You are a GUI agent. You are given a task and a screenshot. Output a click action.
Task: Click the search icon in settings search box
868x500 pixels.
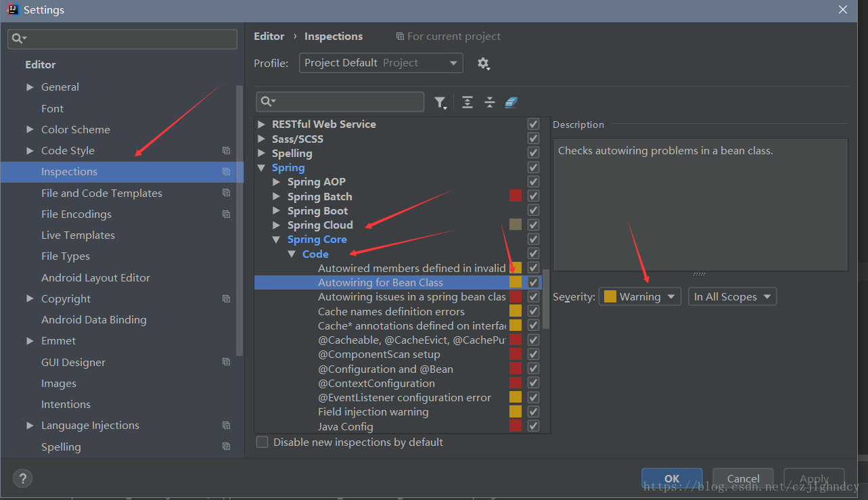tap(20, 39)
